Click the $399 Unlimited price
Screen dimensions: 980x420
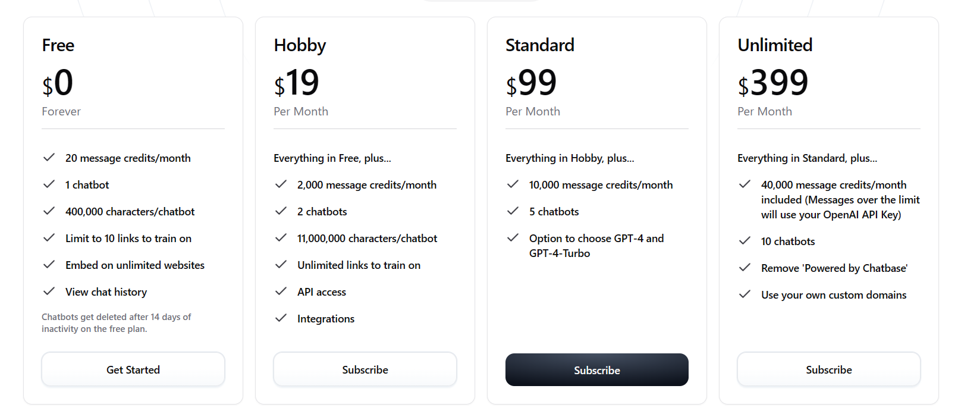[773, 83]
